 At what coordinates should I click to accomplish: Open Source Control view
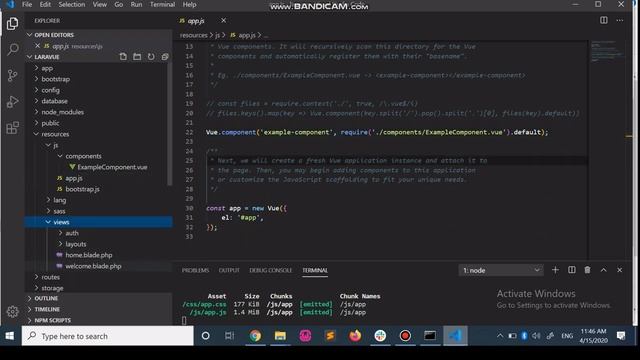12,76
